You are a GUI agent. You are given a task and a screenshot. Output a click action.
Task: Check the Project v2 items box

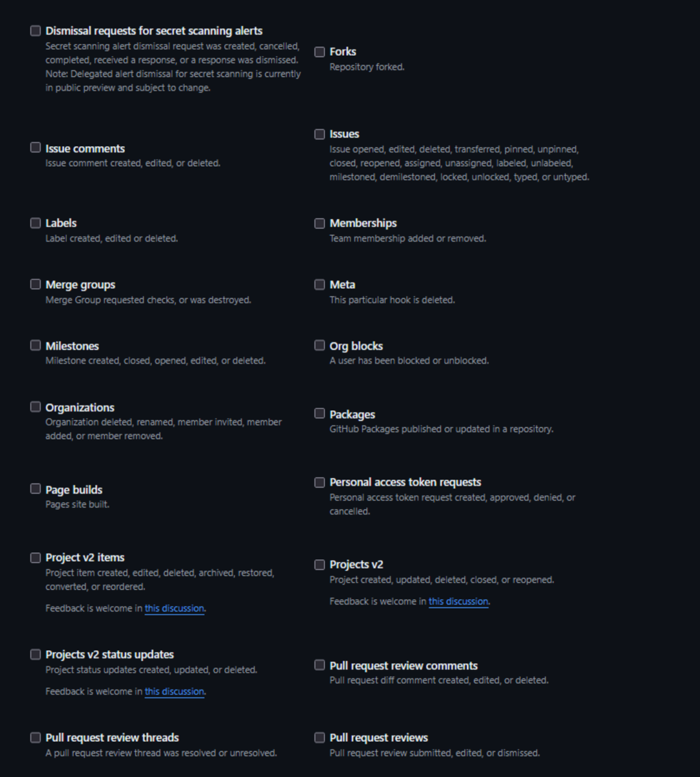coord(35,558)
